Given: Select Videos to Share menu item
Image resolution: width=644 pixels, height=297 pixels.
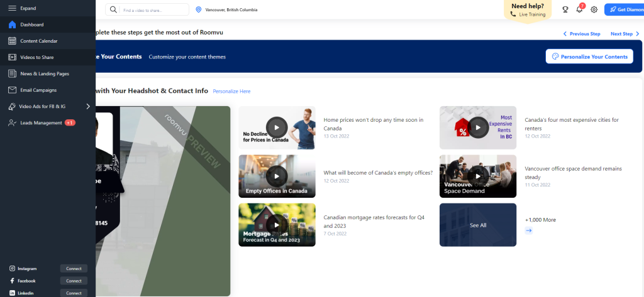Looking at the screenshot, I should pos(36,57).
